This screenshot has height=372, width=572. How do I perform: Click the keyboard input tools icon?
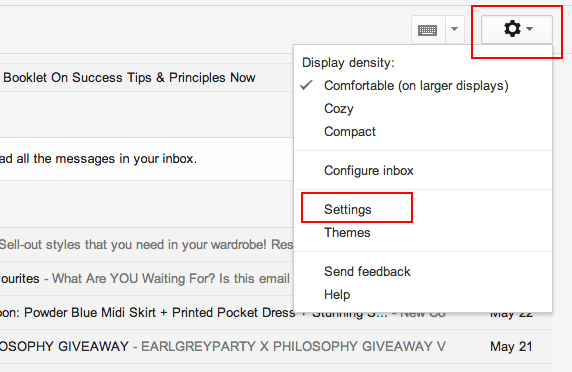pos(428,29)
